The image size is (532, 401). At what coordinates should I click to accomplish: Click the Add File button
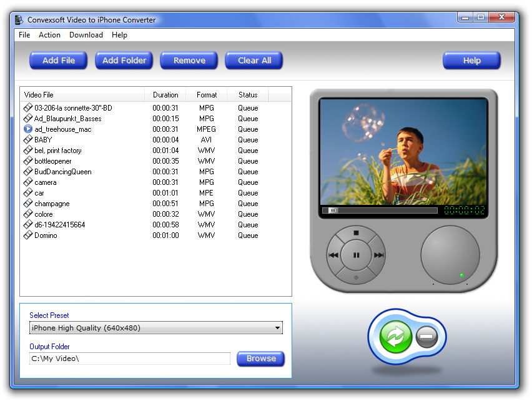(58, 61)
